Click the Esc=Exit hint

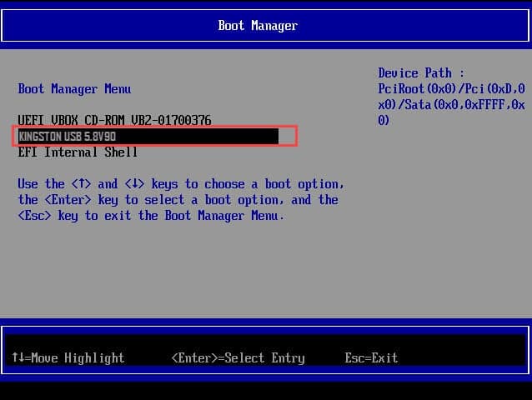coord(371,358)
